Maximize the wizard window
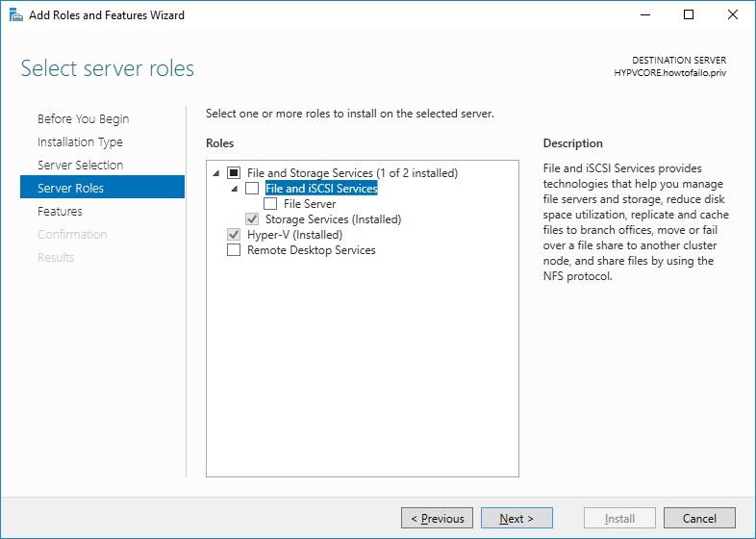The height and width of the screenshot is (539, 756). point(689,14)
